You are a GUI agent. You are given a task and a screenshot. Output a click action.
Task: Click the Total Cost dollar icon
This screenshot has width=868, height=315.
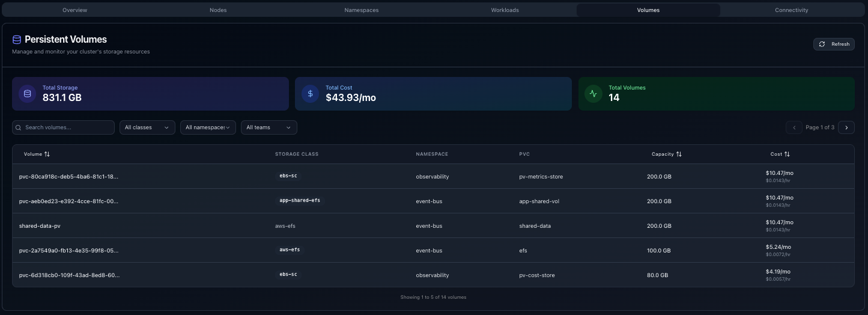tap(310, 94)
